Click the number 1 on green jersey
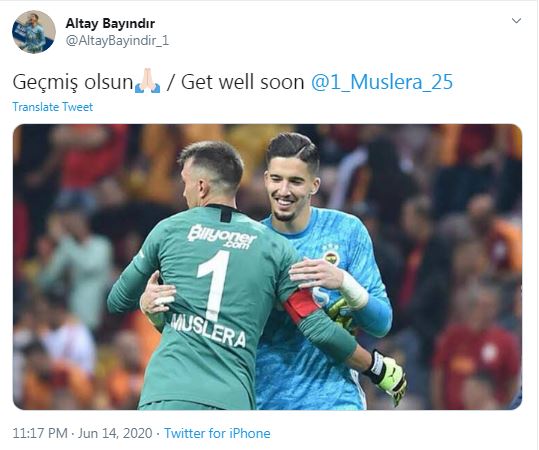The image size is (539, 450). (214, 285)
